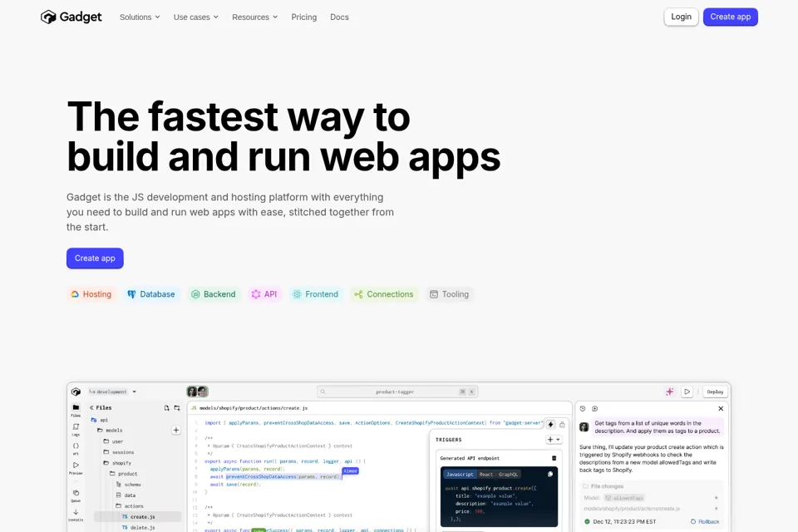
Task: Open the Preview sidebar icon
Action: pyautogui.click(x=76, y=468)
